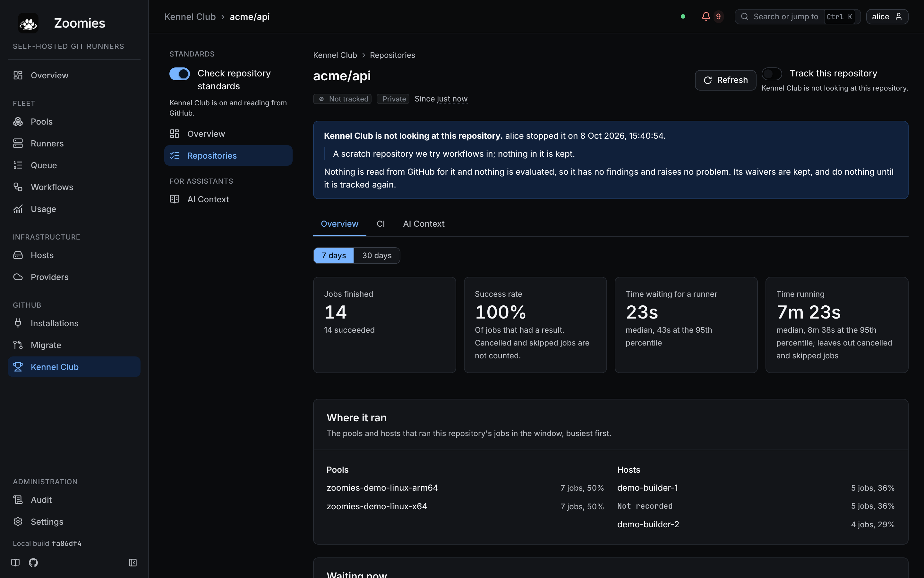924x578 pixels.
Task: Refresh the acme/api repository
Action: coord(725,80)
